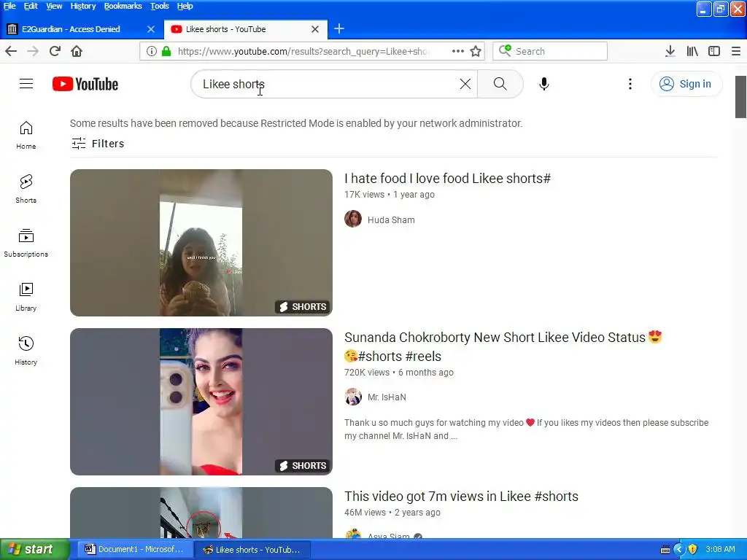This screenshot has width=747, height=560.
Task: Visit the Mr. IsHaN channel name
Action: 387,397
